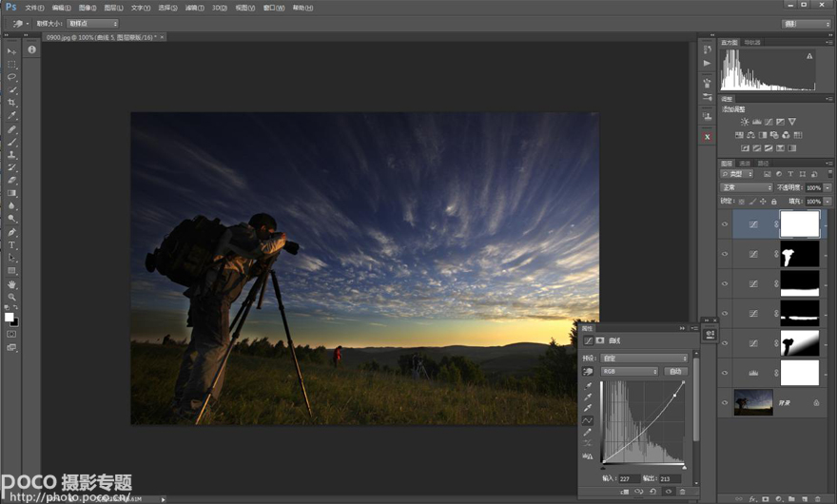The image size is (837, 504).
Task: Hide the Background layer with eye icon
Action: [725, 402]
